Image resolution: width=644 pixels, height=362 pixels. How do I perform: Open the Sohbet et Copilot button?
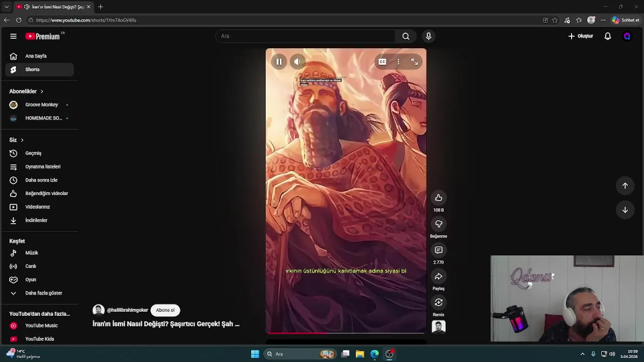coord(626,20)
